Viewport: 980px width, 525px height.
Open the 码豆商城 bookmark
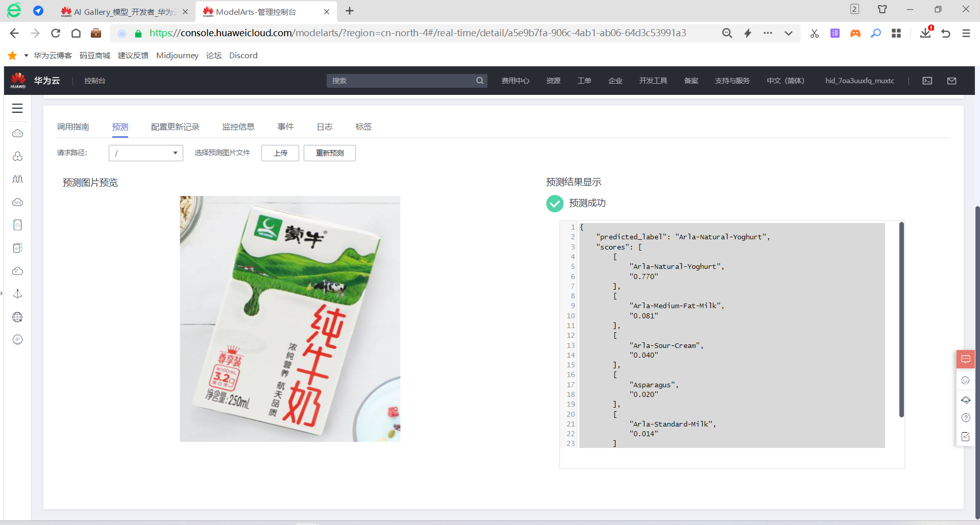tap(95, 55)
